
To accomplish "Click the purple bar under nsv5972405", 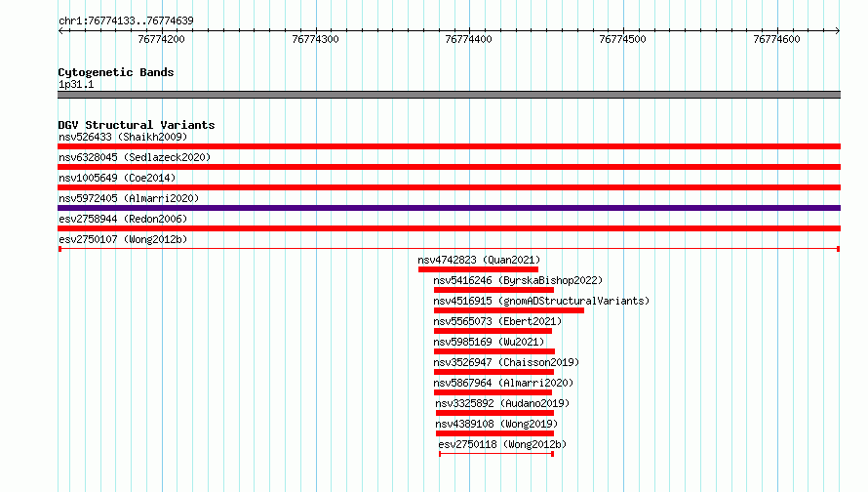I will tap(449, 208).
